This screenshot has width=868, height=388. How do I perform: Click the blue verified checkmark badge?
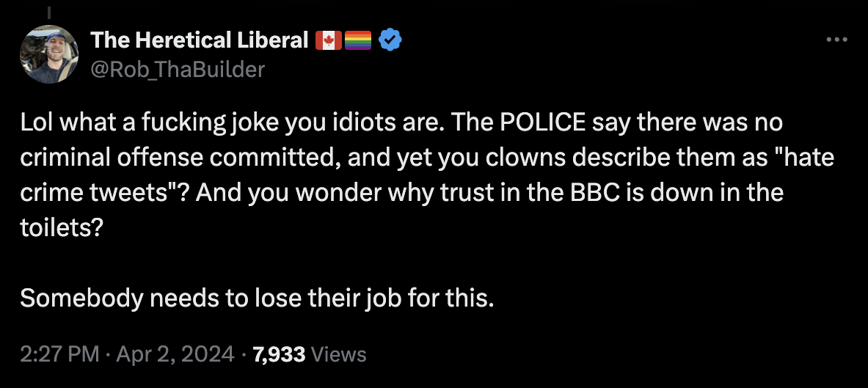pos(390,40)
